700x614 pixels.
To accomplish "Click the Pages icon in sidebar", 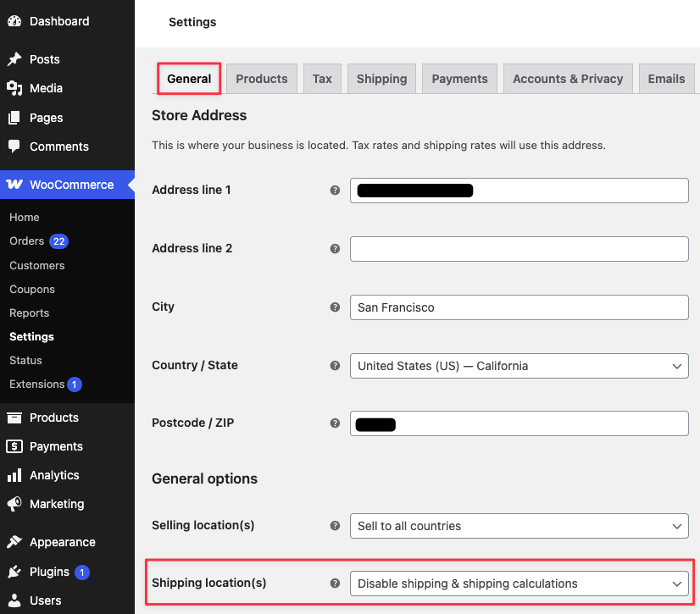I will (14, 118).
